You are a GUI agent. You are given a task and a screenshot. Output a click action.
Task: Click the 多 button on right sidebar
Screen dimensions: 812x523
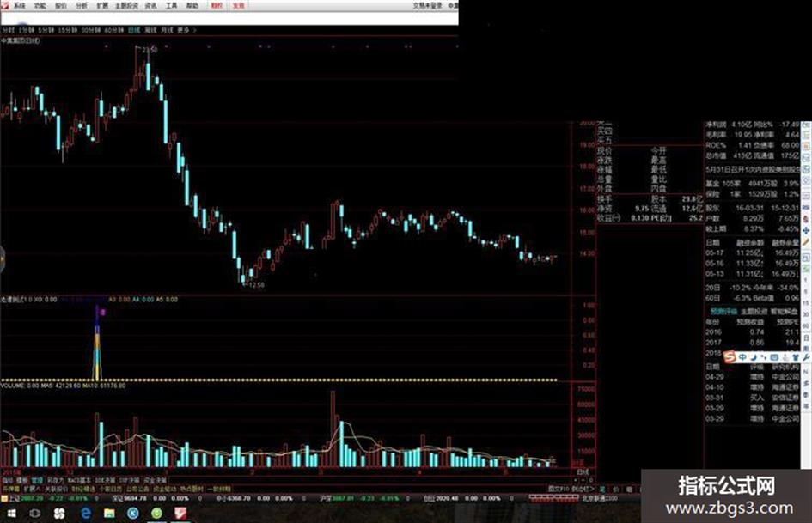click(x=806, y=384)
